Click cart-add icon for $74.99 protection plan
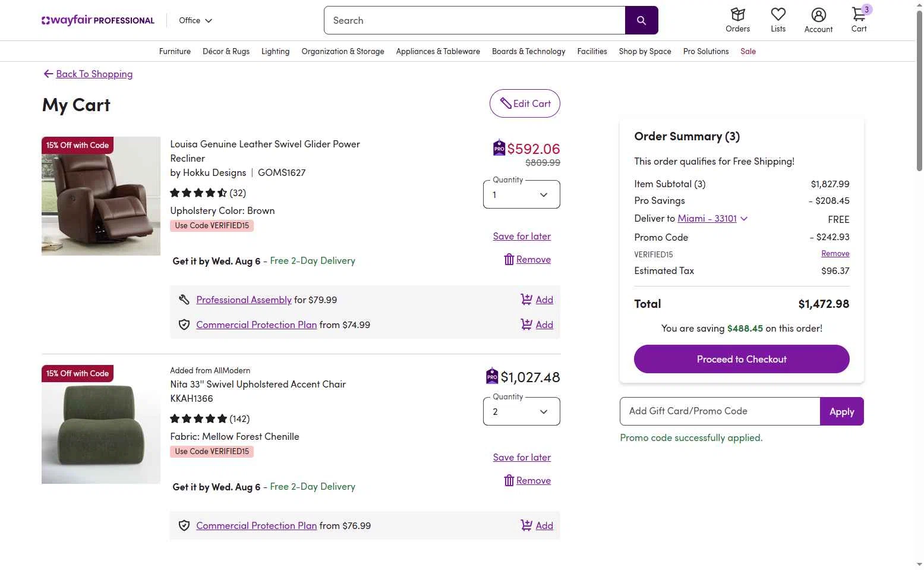This screenshot has height=570, width=924. (x=526, y=324)
